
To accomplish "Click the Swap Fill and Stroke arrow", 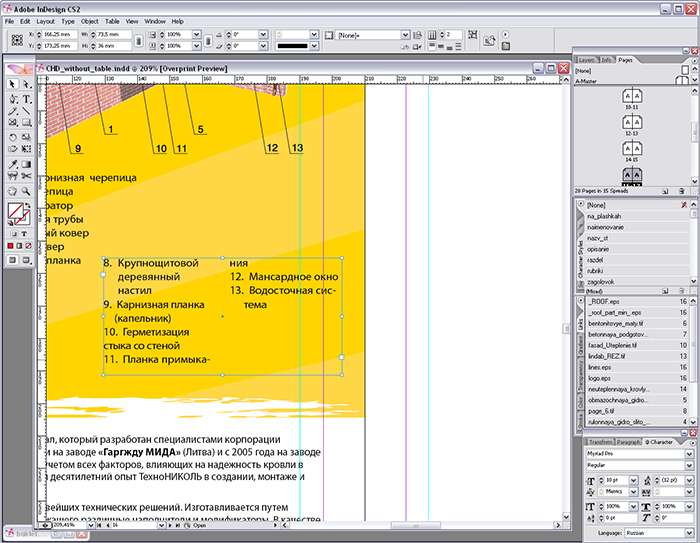I will 28,205.
